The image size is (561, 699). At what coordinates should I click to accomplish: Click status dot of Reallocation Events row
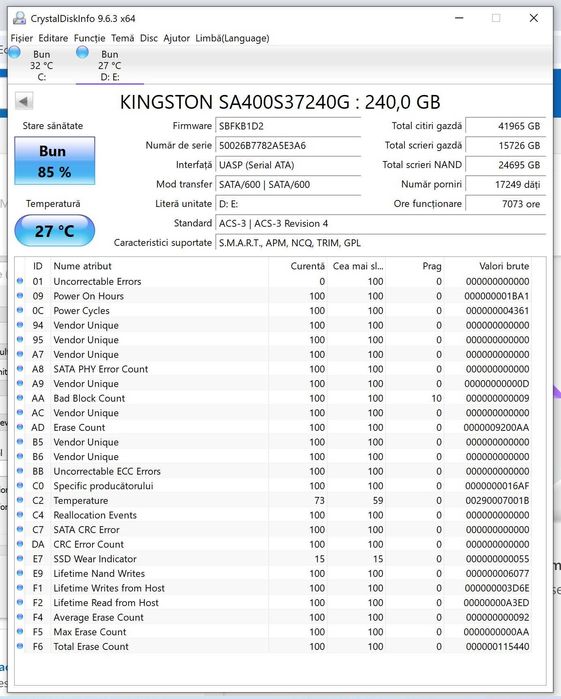click(x=20, y=514)
